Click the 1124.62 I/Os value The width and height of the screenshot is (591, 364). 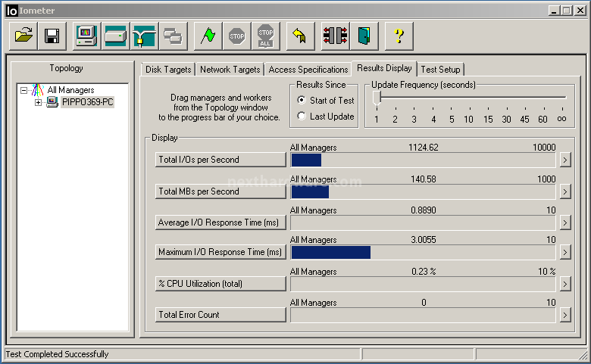pyautogui.click(x=424, y=148)
